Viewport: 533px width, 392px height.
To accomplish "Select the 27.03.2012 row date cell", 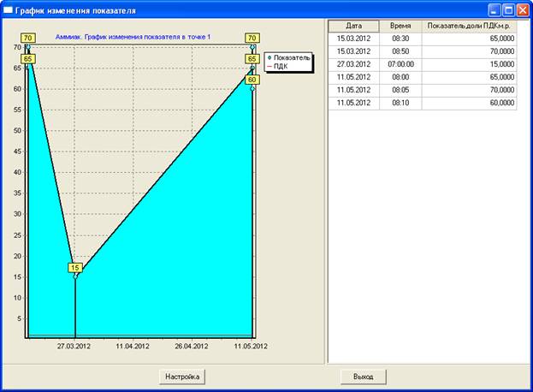I will [x=353, y=64].
